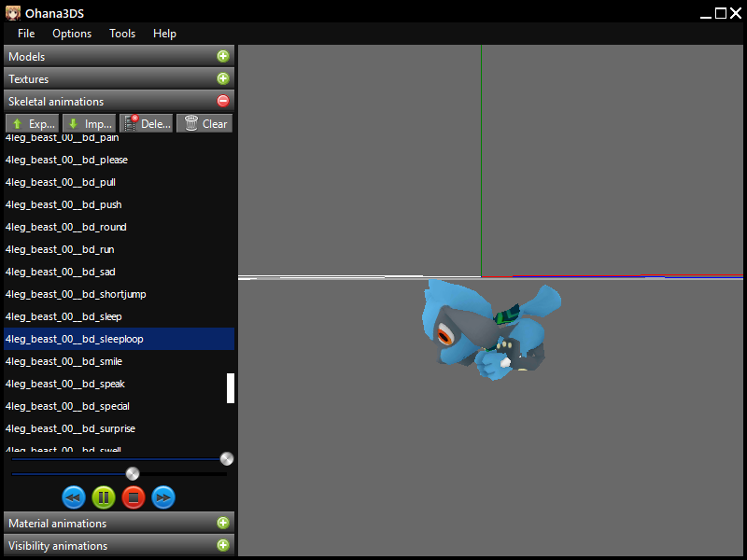Open the Tools menu
This screenshot has width=747, height=560.
pos(122,34)
